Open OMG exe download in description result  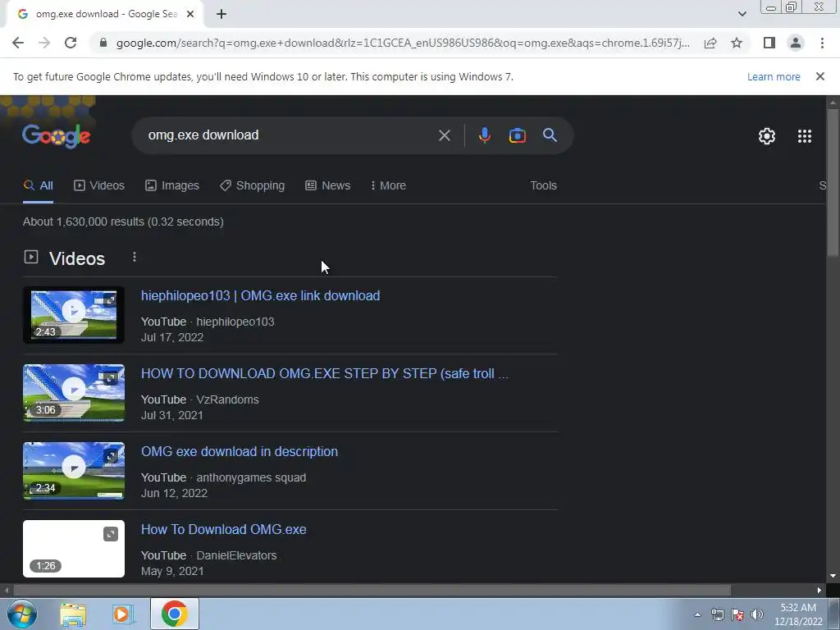click(240, 452)
